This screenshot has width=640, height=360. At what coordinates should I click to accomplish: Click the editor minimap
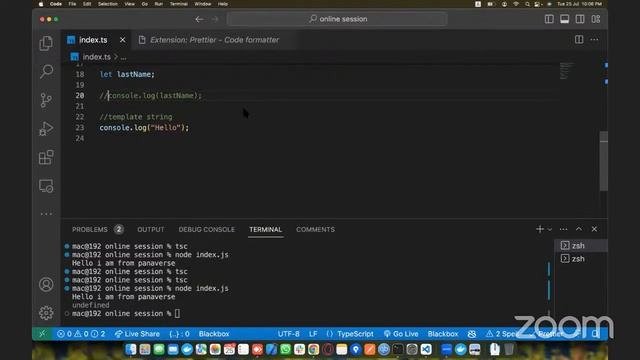(567, 71)
